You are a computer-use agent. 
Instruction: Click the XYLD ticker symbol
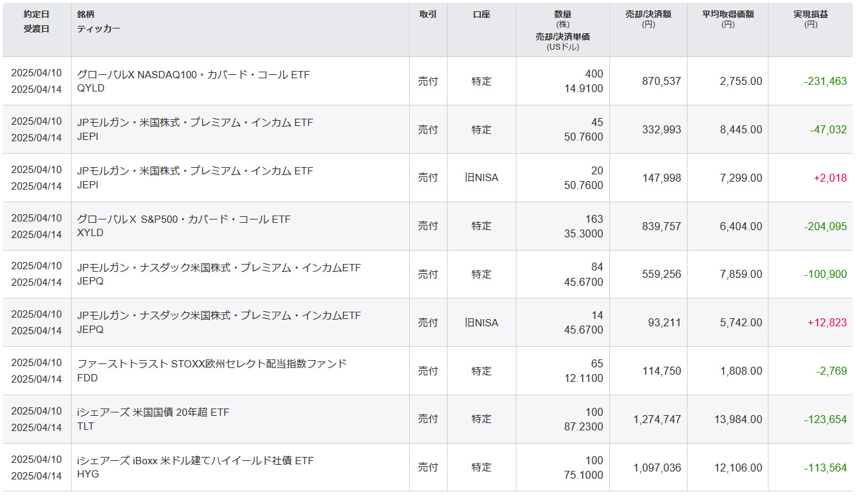90,233
